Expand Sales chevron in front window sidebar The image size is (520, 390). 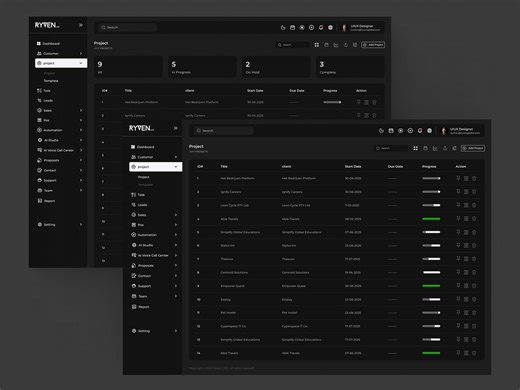tap(176, 215)
